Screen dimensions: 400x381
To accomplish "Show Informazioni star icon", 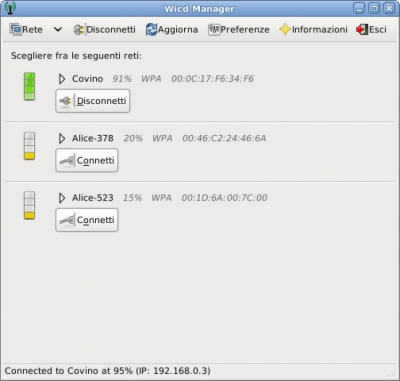I will pos(285,30).
